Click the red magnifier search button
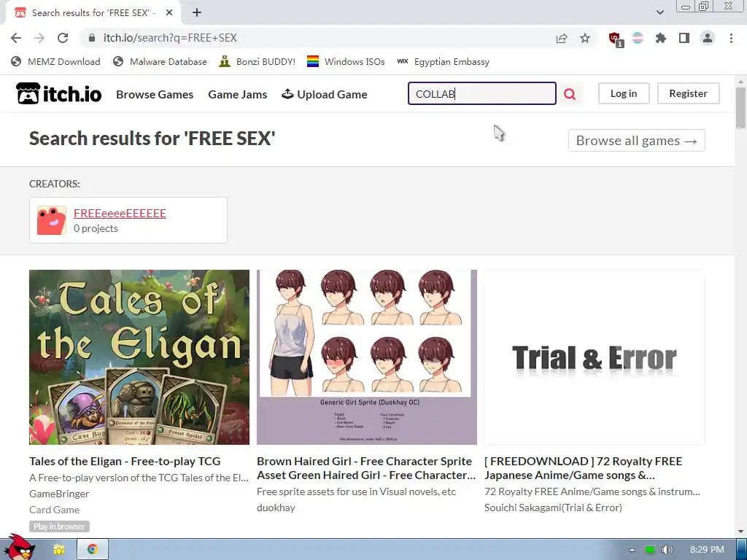The width and height of the screenshot is (747, 560). 570,94
